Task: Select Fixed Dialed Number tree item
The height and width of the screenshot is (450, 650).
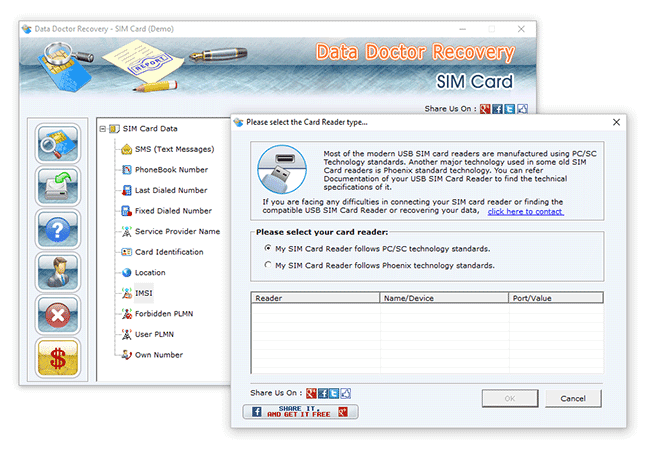Action: click(173, 211)
